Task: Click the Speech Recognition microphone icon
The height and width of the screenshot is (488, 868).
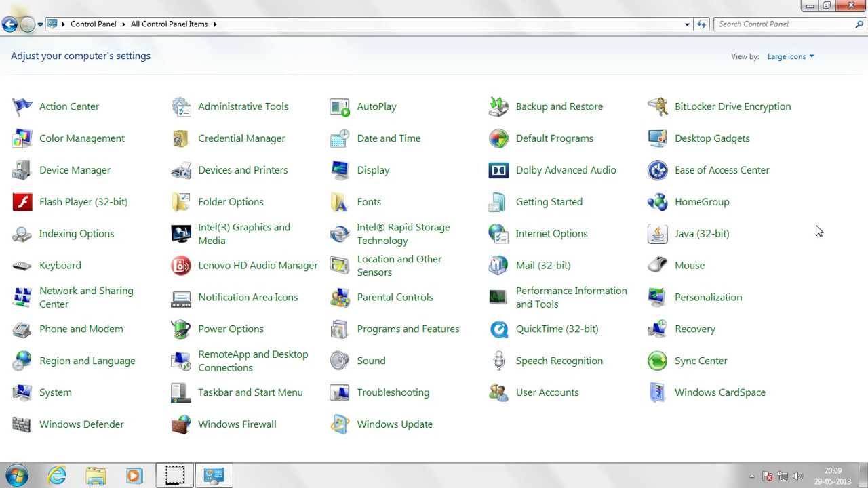Action: pyautogui.click(x=498, y=361)
